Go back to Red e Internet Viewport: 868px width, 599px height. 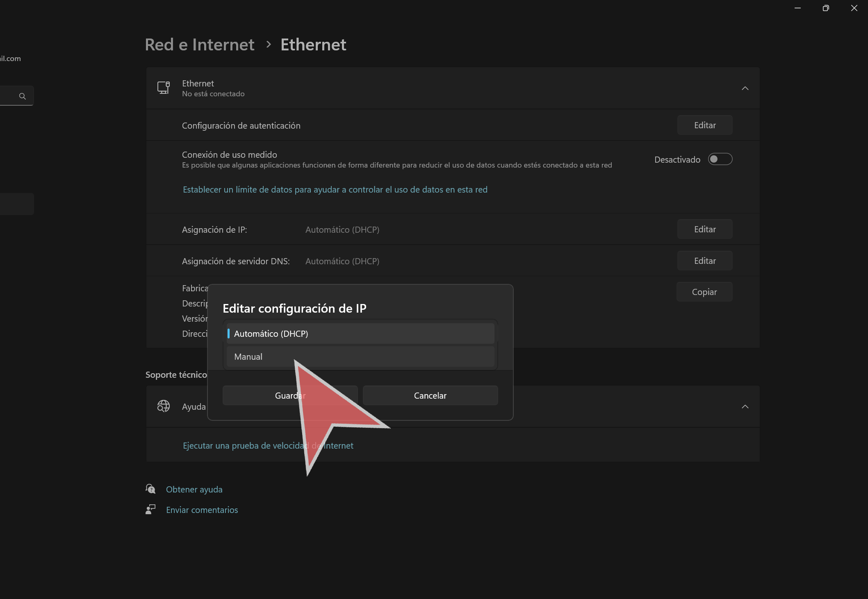200,44
